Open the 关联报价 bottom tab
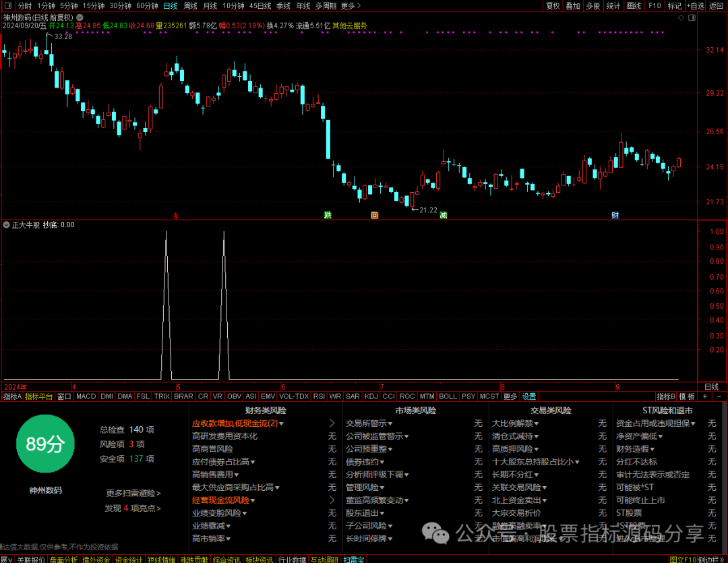The width and height of the screenshot is (728, 563). click(31, 559)
